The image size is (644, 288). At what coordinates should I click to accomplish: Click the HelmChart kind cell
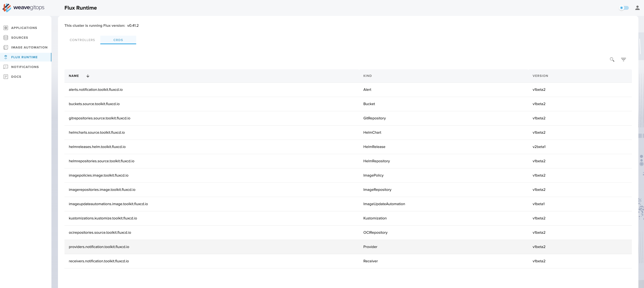point(372,132)
